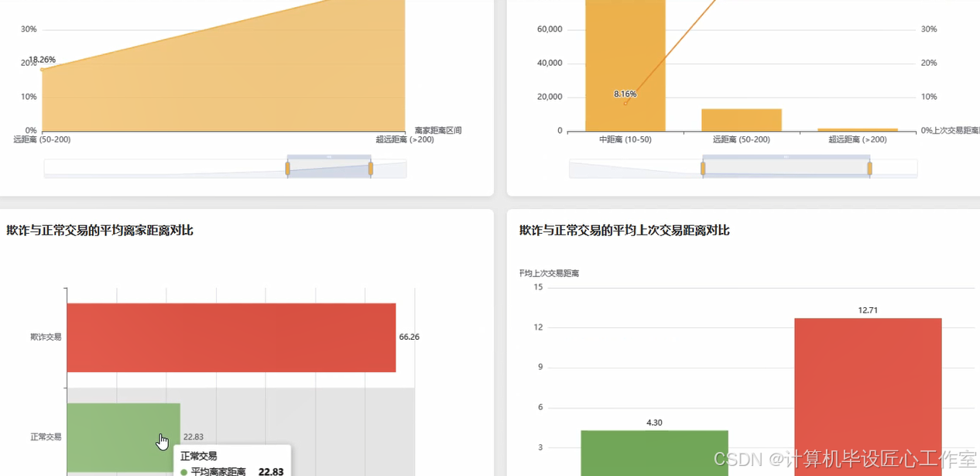Click the red 欺诈交易 horizontal bar
This screenshot has height=476, width=980.
[231, 337]
